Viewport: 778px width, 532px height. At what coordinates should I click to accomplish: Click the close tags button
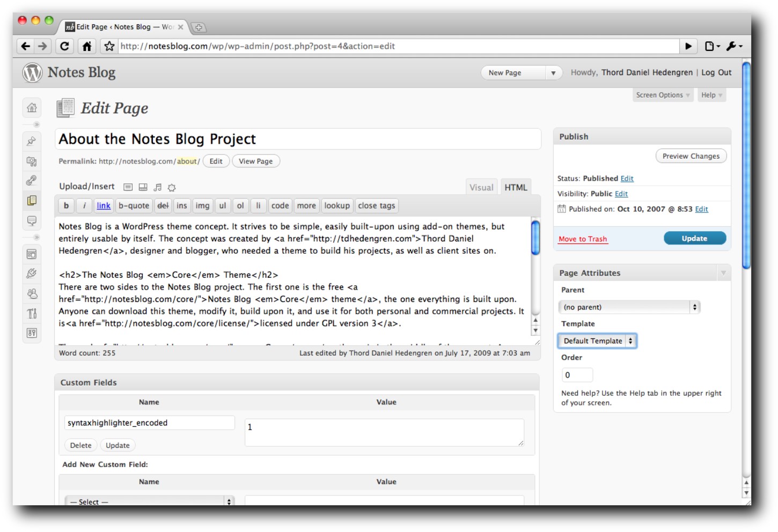377,205
